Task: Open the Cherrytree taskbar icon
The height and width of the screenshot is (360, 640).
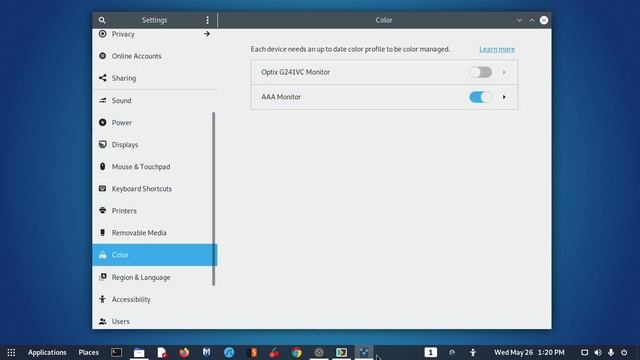Action: [x=274, y=352]
